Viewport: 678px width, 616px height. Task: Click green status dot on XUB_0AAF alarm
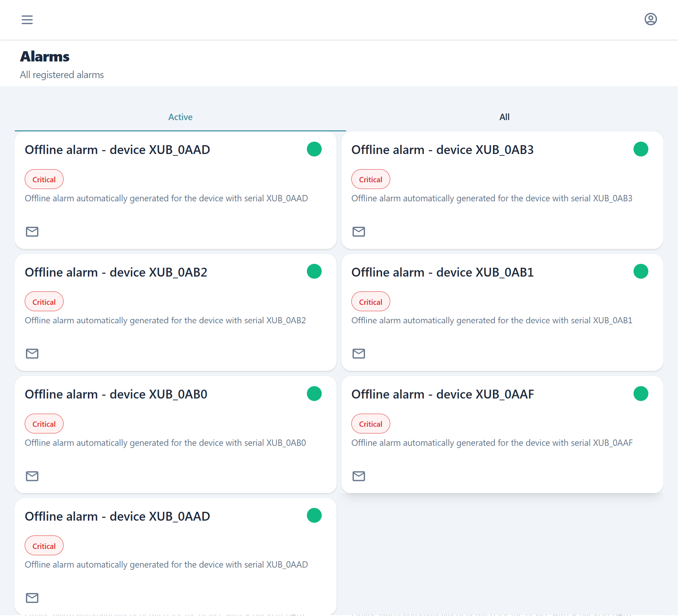pyautogui.click(x=641, y=393)
